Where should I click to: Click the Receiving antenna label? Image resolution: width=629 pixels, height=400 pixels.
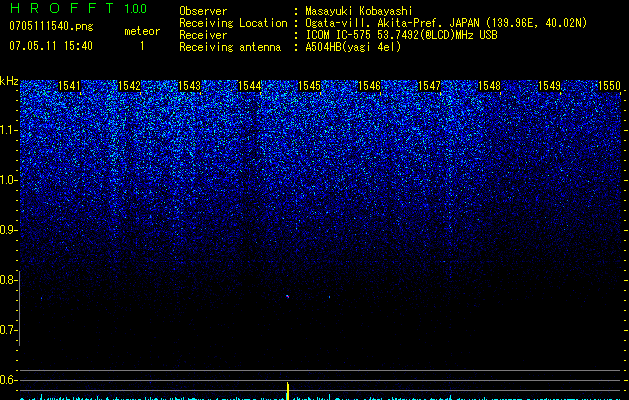[x=230, y=47]
